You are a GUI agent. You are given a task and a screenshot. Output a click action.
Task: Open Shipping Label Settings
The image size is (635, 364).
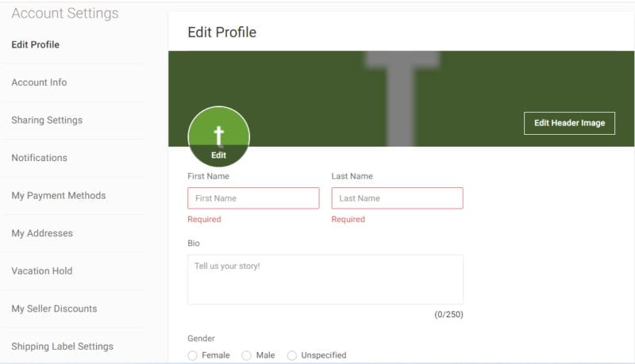pyautogui.click(x=62, y=347)
